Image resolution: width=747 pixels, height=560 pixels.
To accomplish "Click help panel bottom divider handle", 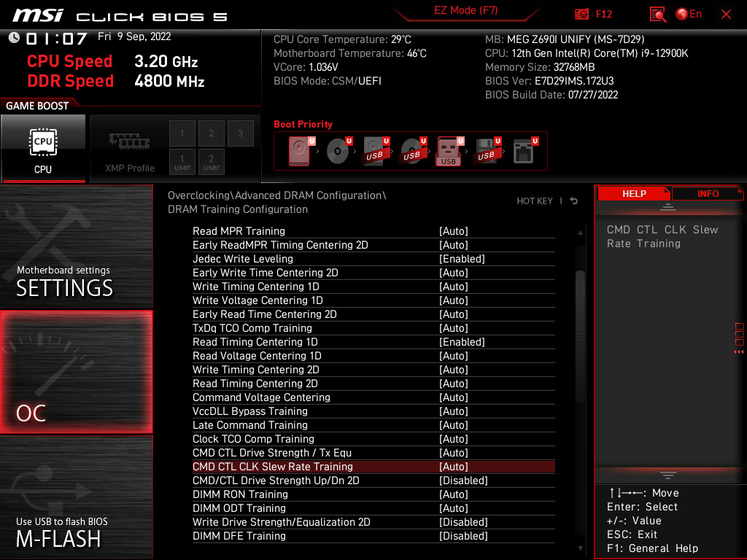I will (x=668, y=475).
